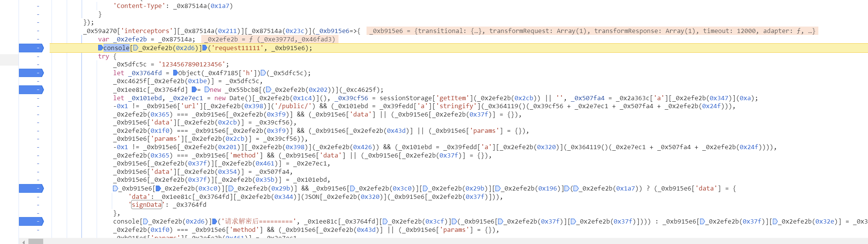Click the inline breakpoint marker before 'console' on the highlighted line
This screenshot has height=244, width=868.
[x=100, y=48]
